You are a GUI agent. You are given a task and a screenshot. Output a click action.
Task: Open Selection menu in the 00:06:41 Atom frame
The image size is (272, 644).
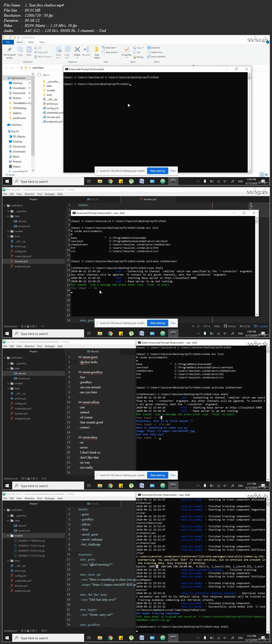(x=30, y=498)
